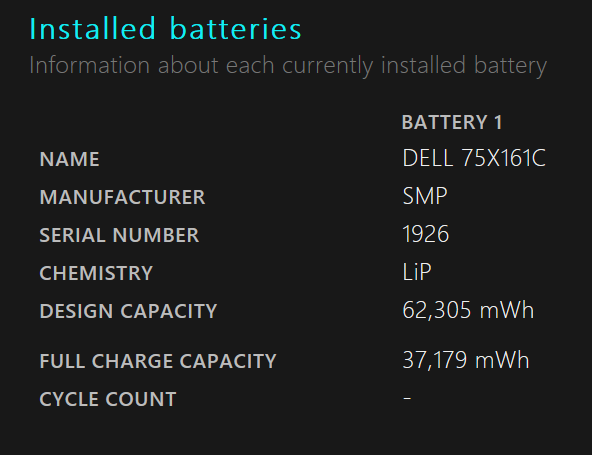Click the MANUFACTURER row label
This screenshot has height=455, width=592.
click(x=122, y=197)
